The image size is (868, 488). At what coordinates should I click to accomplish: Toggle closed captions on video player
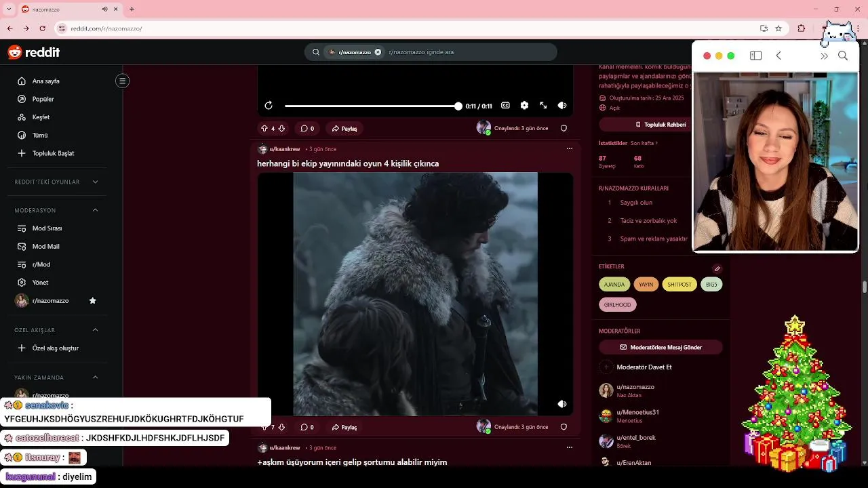505,106
